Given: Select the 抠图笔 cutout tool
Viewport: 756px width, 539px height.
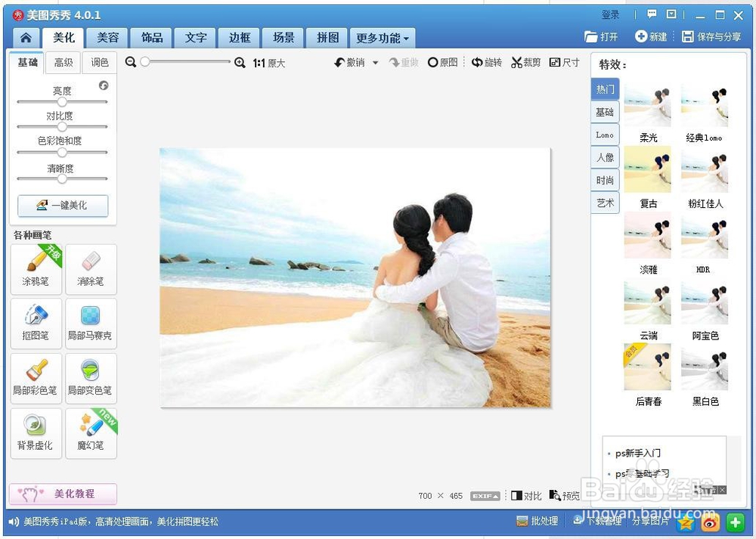Looking at the screenshot, I should 36,324.
